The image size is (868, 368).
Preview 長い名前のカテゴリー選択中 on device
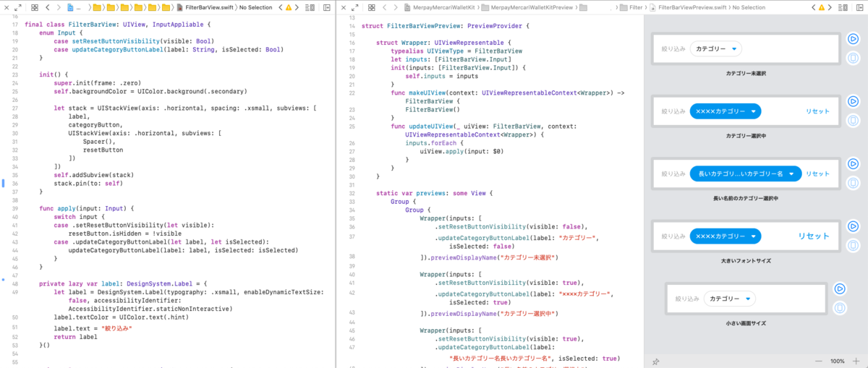[x=854, y=182]
